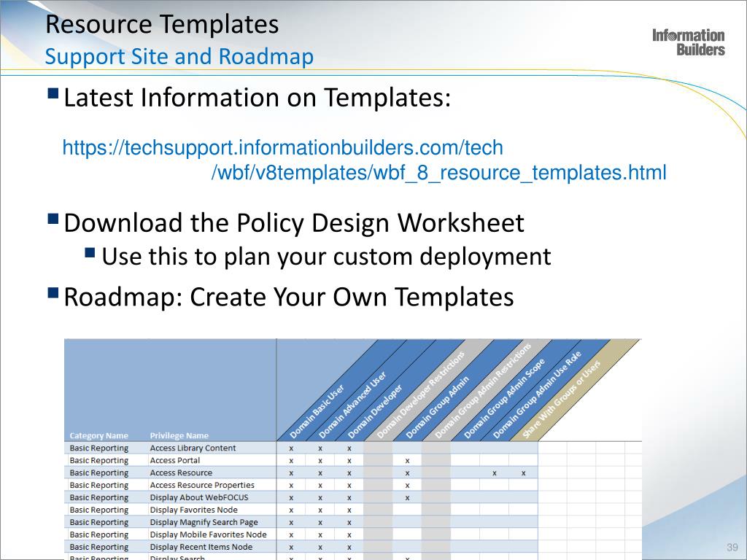Click 'Download the Policy Design Worksheet' bullet
The width and height of the screenshot is (747, 560).
[x=294, y=223]
